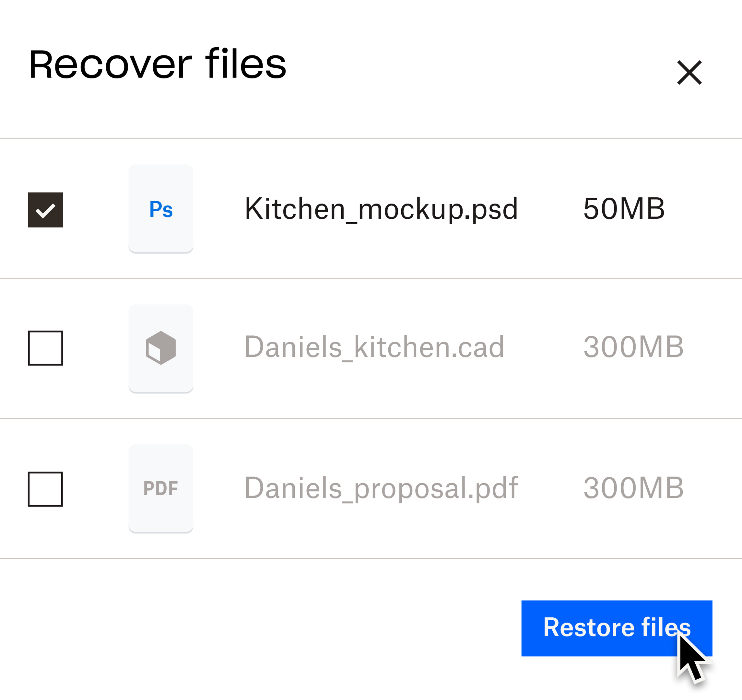Click the PDF file type icon

(160, 490)
